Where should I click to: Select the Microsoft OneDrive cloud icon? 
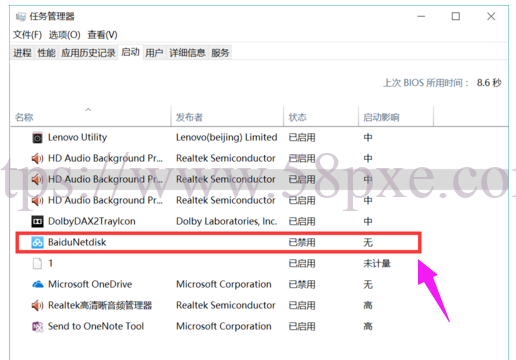pos(37,284)
